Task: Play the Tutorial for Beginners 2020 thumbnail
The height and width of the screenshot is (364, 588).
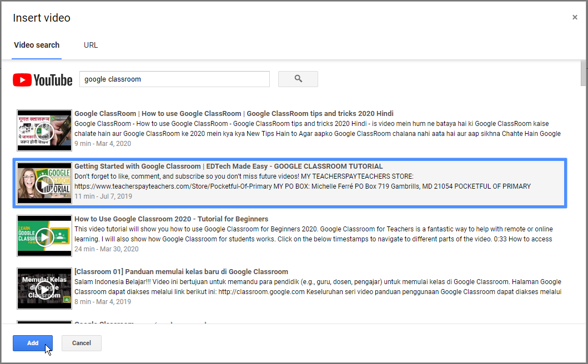Action: click(x=44, y=236)
